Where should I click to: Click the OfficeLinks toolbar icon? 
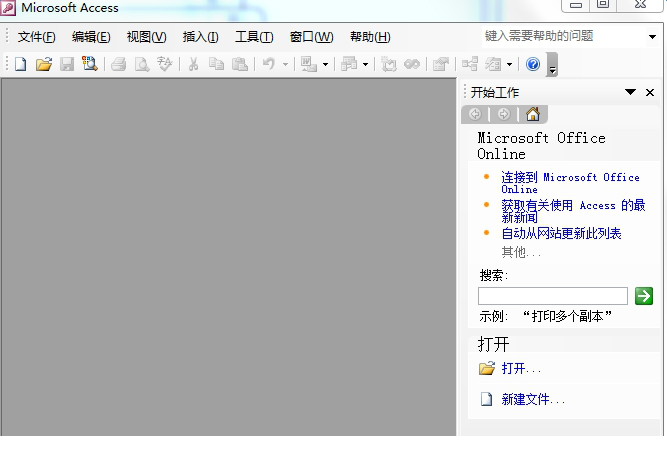point(309,64)
